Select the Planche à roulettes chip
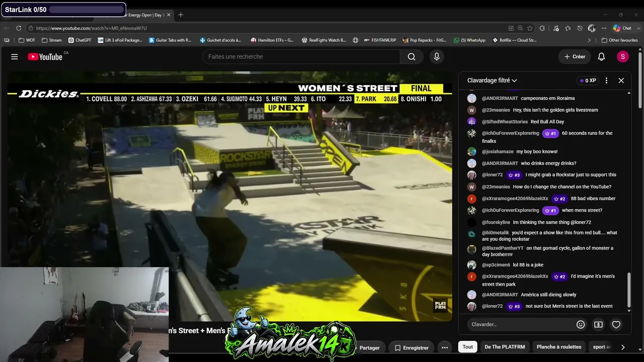 point(559,347)
